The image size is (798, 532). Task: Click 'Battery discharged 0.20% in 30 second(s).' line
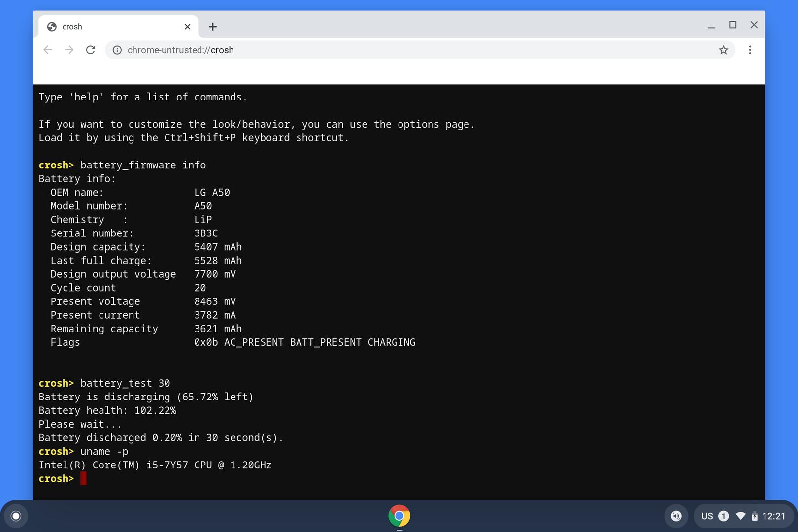point(161,438)
